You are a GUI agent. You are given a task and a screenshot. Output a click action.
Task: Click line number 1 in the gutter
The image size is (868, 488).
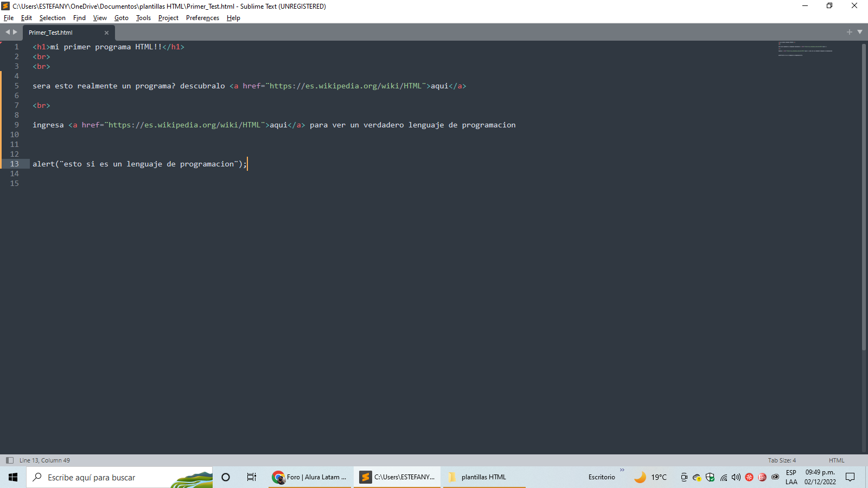(x=16, y=47)
